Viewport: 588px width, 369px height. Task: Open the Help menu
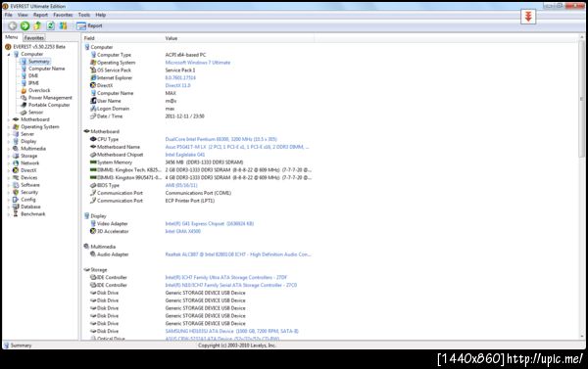(x=101, y=15)
